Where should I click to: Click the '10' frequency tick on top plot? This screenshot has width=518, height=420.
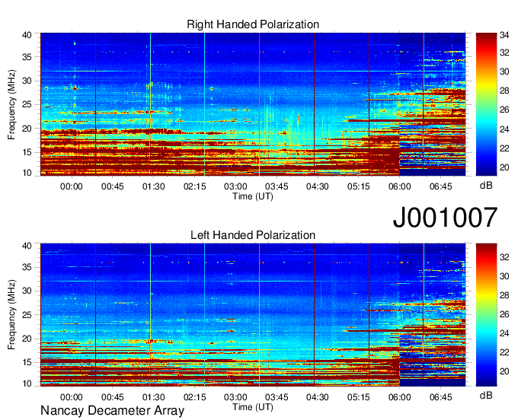[x=27, y=172]
